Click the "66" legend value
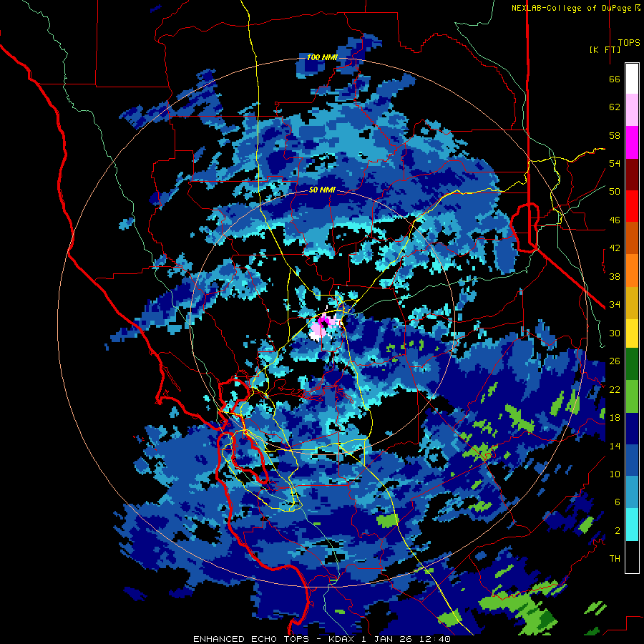The height and width of the screenshot is (644, 644). [615, 79]
